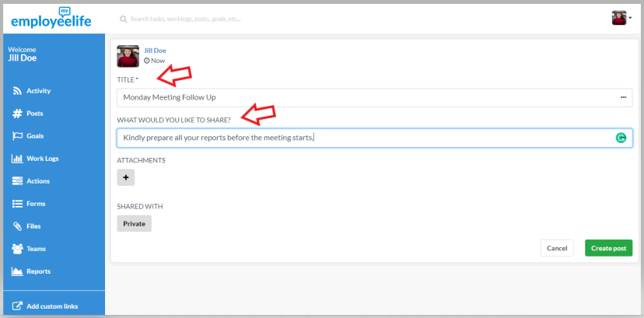Go to Posts section
Viewport: 644px width, 318px height.
[35, 114]
